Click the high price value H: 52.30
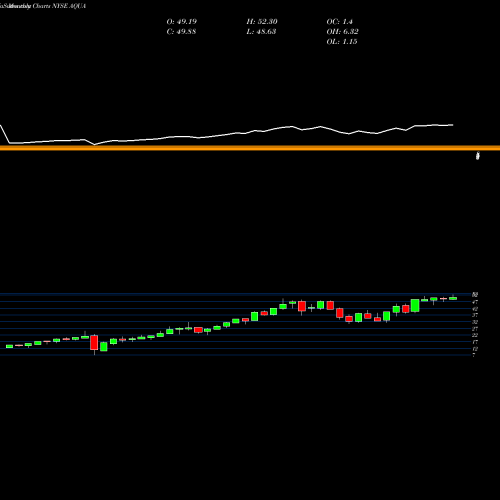 262,22
